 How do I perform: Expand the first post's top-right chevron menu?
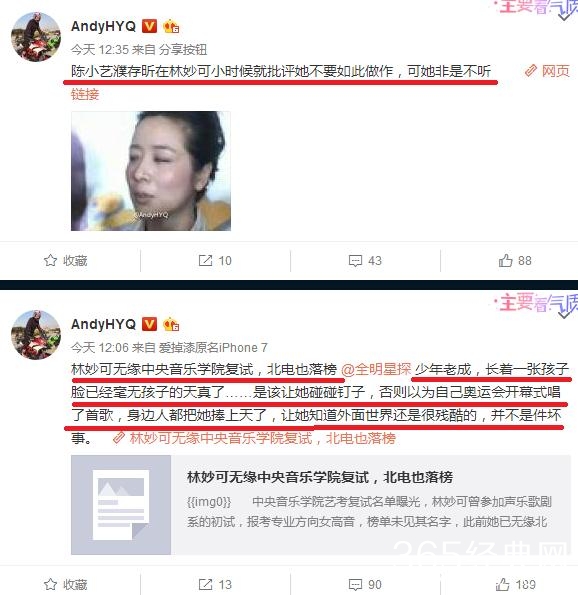tap(564, 17)
